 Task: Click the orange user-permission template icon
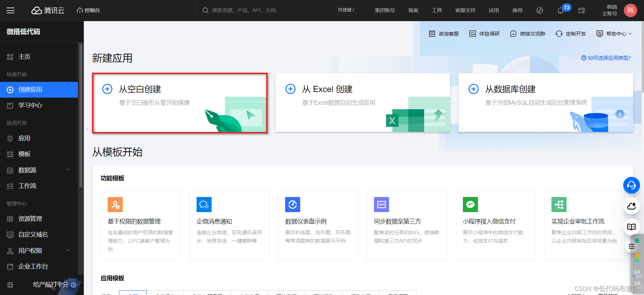115,204
